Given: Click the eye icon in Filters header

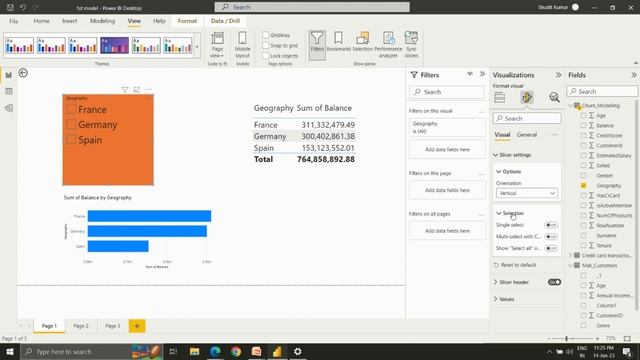Looking at the screenshot, I should point(470,74).
